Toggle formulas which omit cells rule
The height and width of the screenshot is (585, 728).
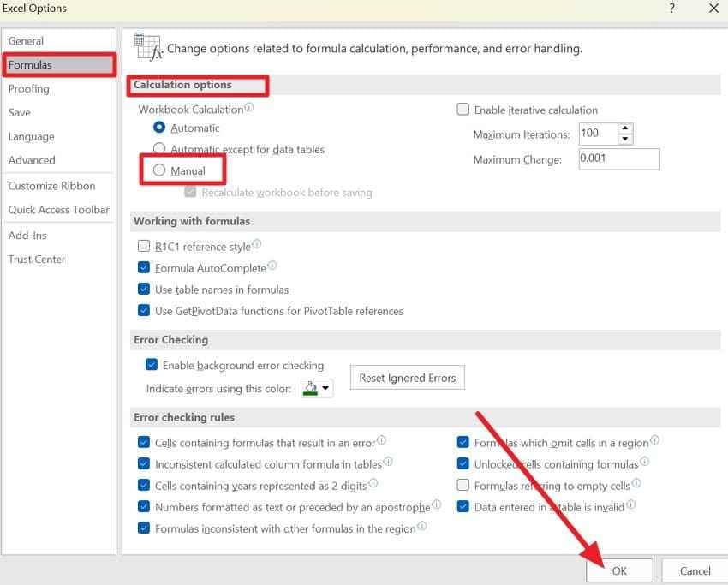point(462,442)
